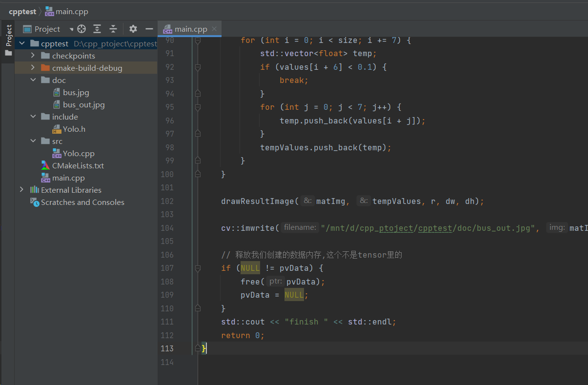588x385 pixels.
Task: Click Scratches and Consoles entry
Action: coord(82,202)
